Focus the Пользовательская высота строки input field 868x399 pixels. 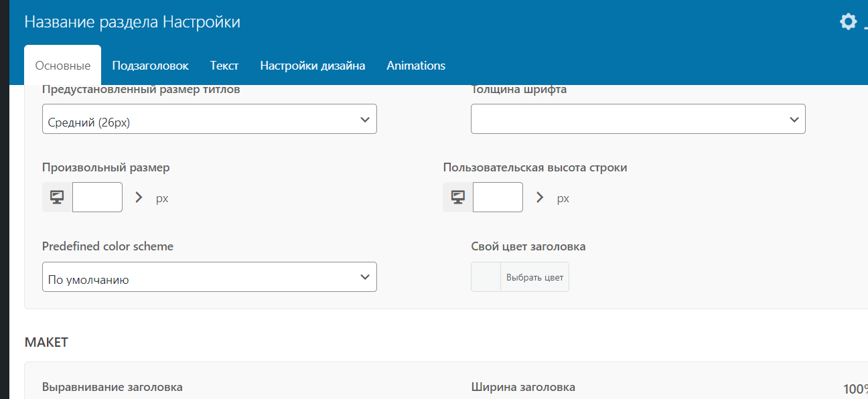[x=498, y=197]
